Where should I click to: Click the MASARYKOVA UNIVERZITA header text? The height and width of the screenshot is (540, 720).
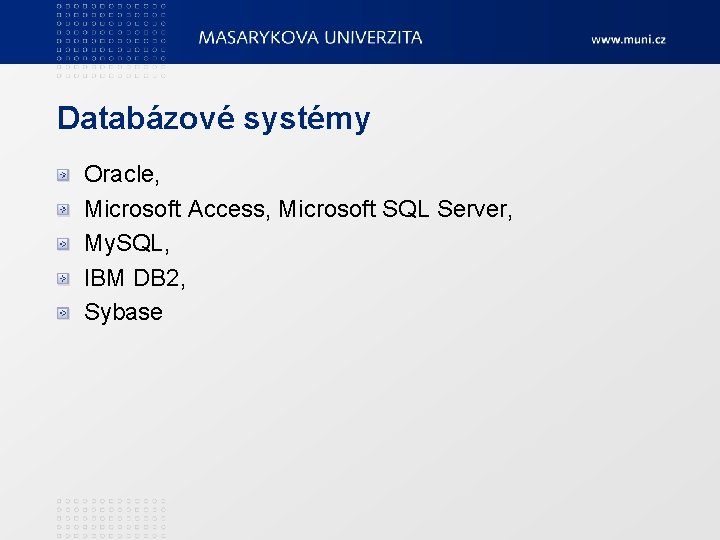click(x=310, y=38)
